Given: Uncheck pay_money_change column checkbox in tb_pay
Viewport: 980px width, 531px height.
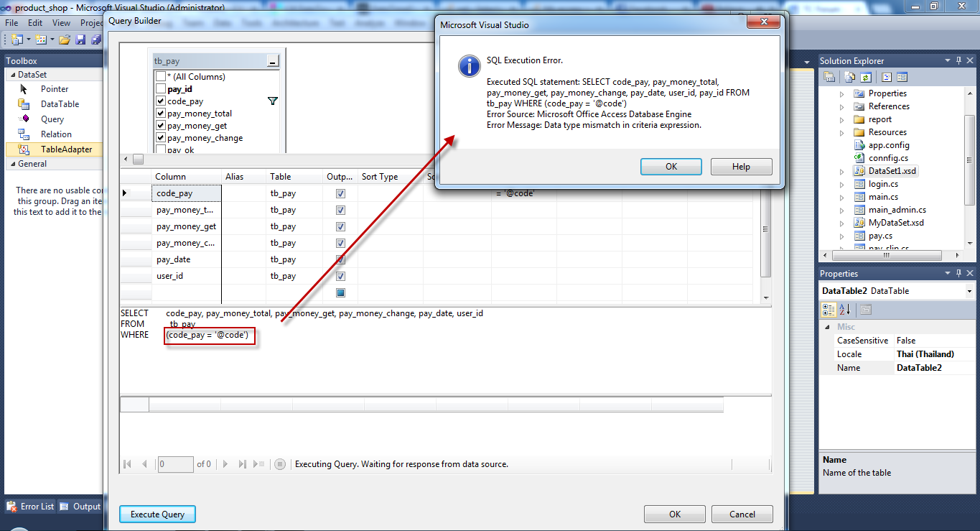Looking at the screenshot, I should [x=161, y=138].
